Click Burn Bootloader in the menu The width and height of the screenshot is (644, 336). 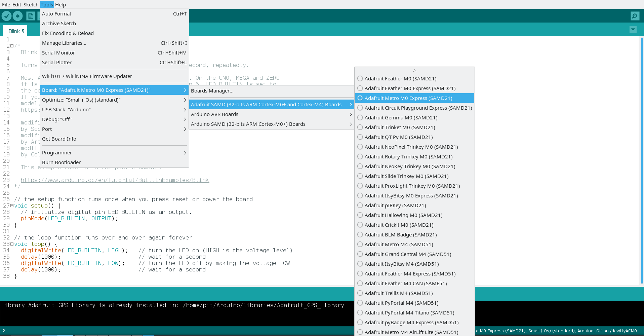[x=62, y=162]
